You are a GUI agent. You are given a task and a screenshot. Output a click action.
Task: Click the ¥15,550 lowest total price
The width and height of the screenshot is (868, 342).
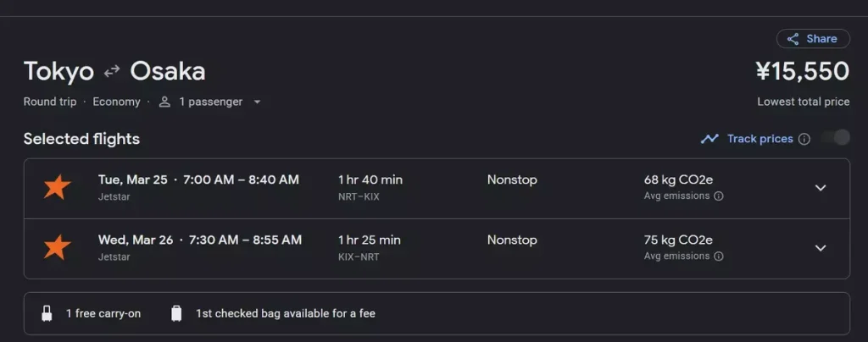[802, 72]
